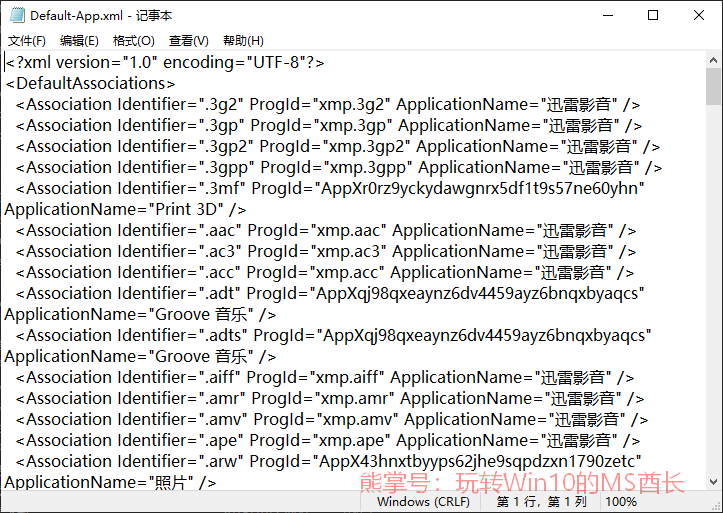This screenshot has height=513, width=723.
Task: Click the ApplicationName="照片" line
Action: pos(110,483)
